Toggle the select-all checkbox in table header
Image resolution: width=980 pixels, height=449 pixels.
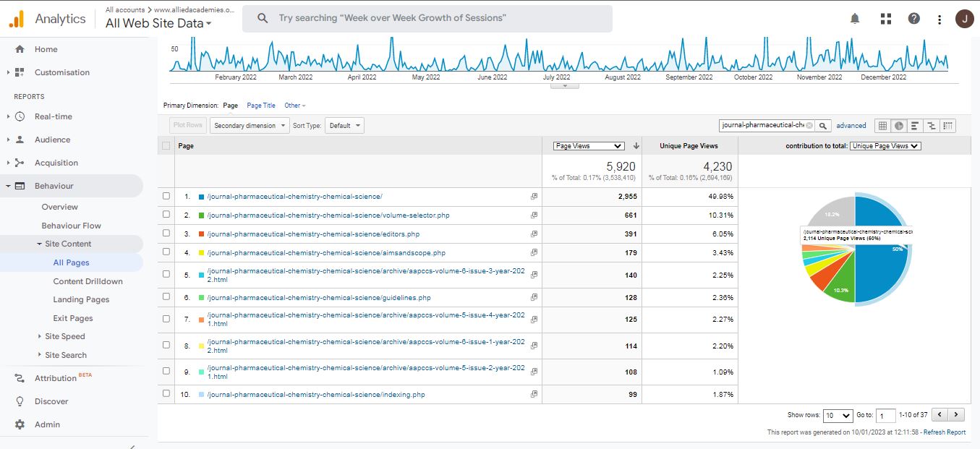tap(166, 146)
